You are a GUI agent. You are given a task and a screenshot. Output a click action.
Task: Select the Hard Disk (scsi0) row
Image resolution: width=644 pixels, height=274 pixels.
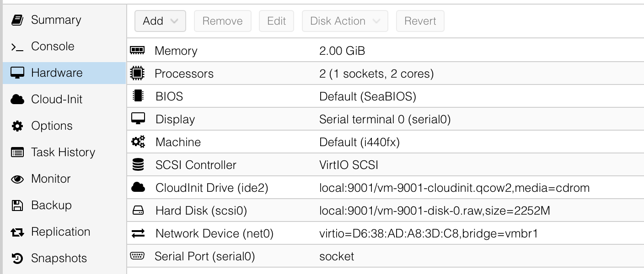pos(385,211)
